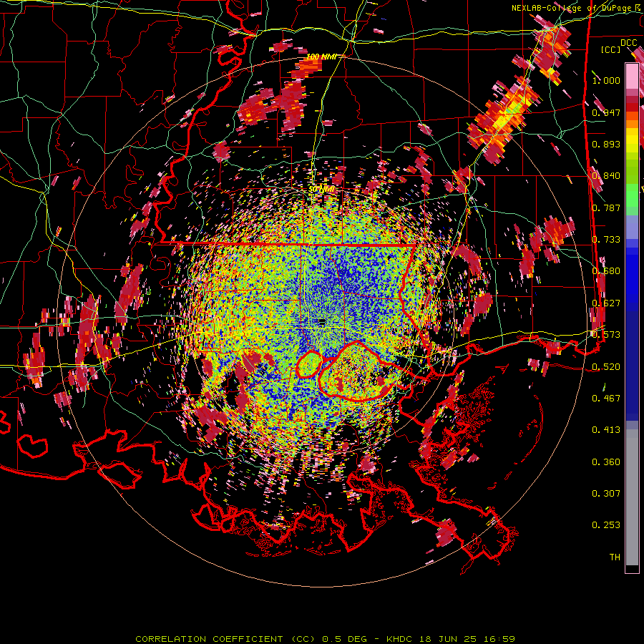Click the 0.733 scale value
Image resolution: width=644 pixels, height=644 pixels.
606,240
